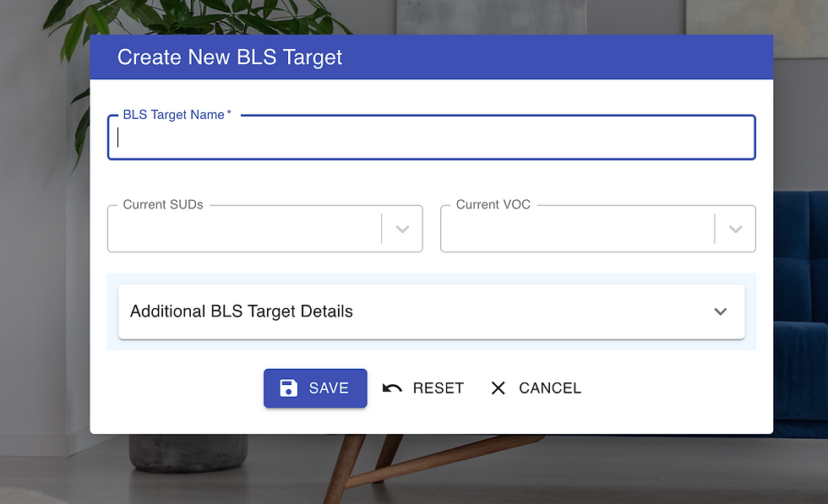Open the Current SUDs dropdown arrow
828x504 pixels.
click(402, 229)
